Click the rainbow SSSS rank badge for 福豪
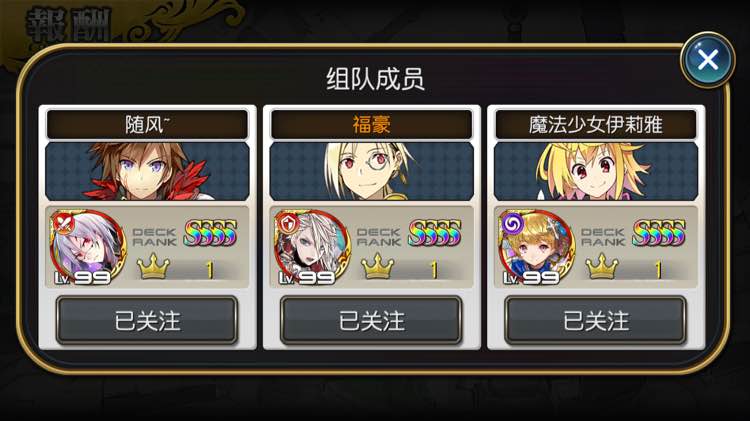Viewport: 750px width, 421px height. [x=435, y=233]
